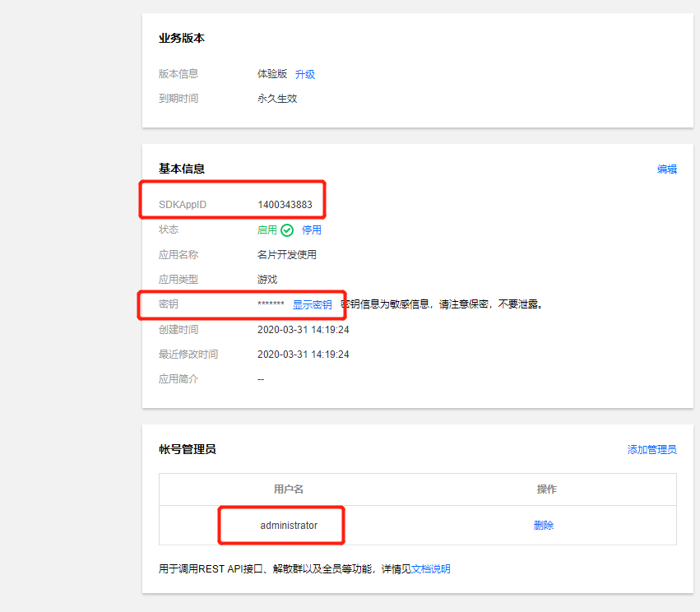
Task: Click 添加管理员 to add administrator
Action: (652, 449)
